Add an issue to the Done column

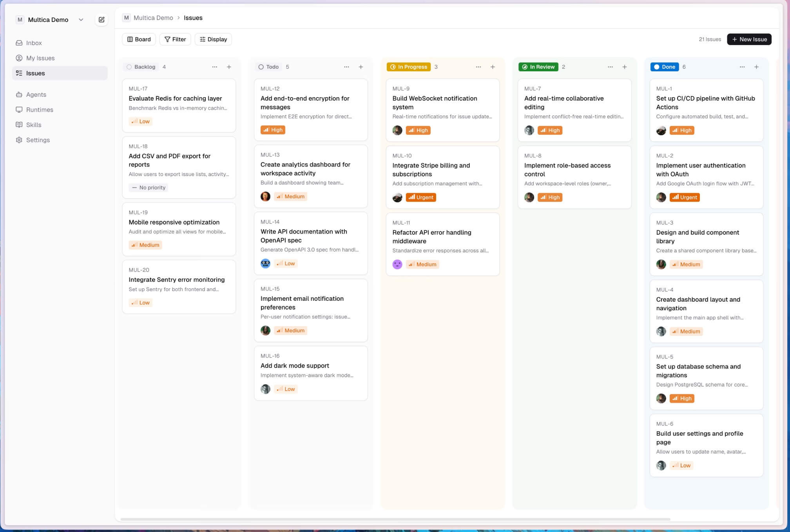[756, 67]
